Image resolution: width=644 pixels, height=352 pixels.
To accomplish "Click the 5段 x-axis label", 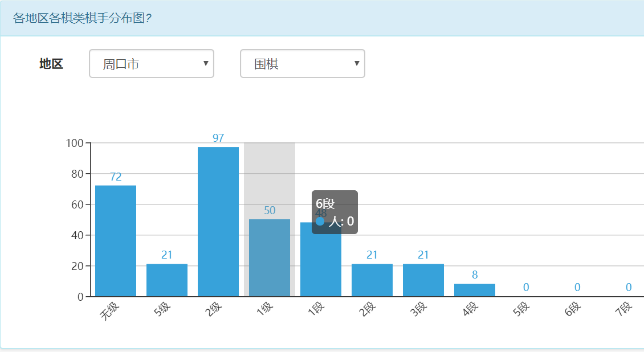I will point(521,312).
